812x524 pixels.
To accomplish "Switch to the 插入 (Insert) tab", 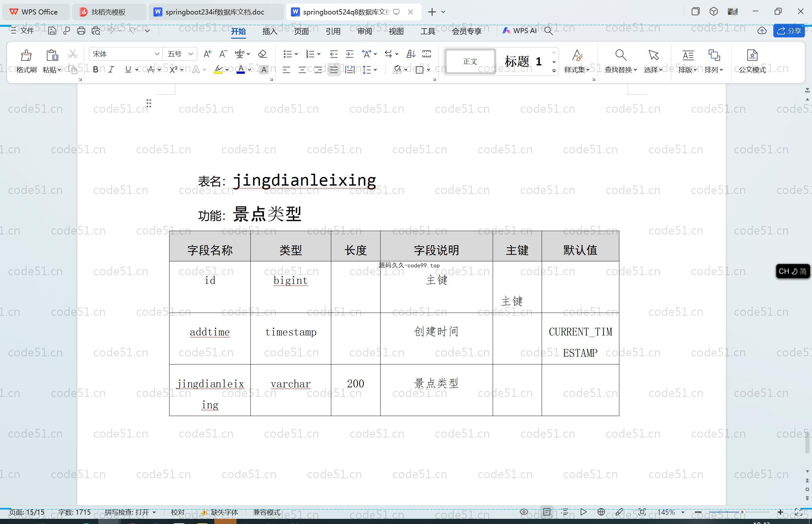I will (x=270, y=31).
